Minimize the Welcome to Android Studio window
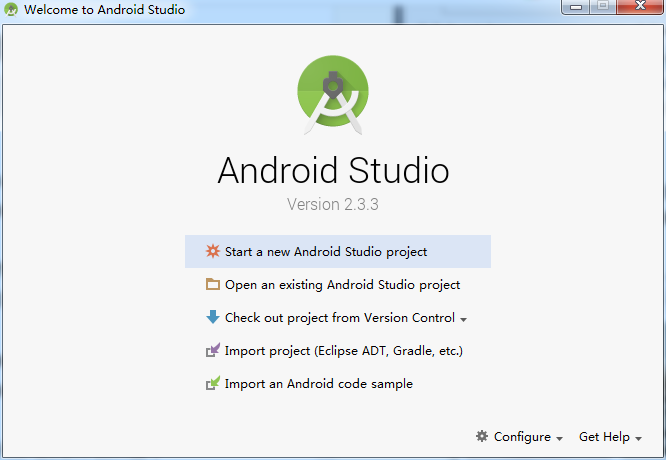Viewport: 666px width, 460px height. [576, 7]
